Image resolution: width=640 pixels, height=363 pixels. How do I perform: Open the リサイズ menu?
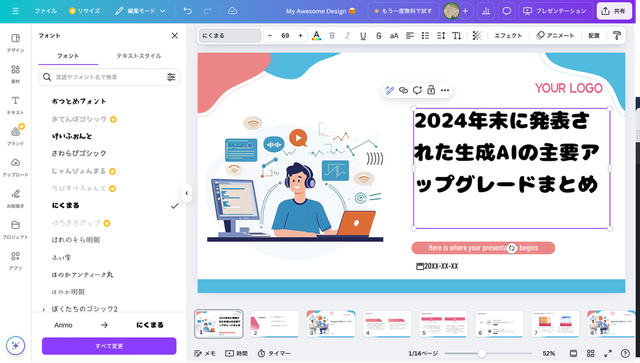pos(84,11)
